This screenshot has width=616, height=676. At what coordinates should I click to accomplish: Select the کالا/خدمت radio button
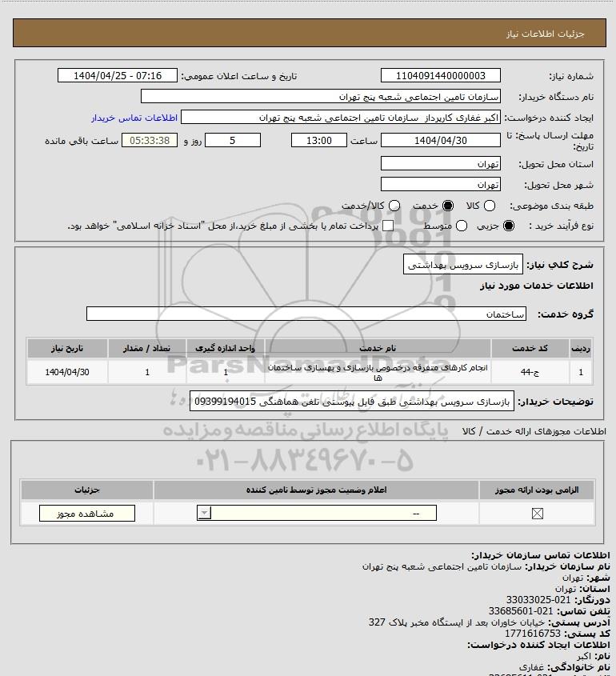pyautogui.click(x=394, y=206)
